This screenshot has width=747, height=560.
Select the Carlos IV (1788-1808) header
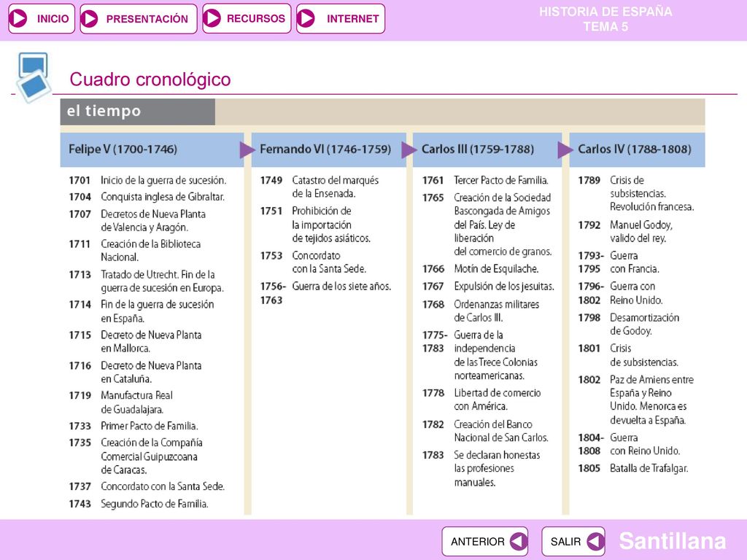click(x=637, y=149)
